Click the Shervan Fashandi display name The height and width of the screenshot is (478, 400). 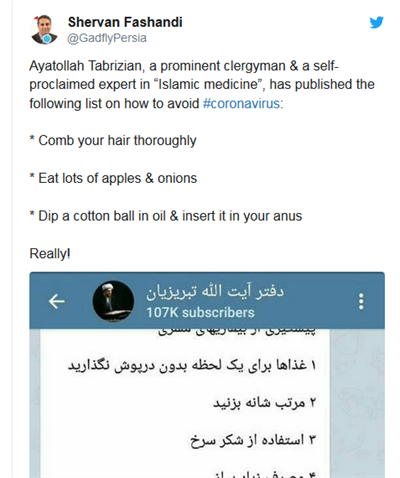point(125,22)
